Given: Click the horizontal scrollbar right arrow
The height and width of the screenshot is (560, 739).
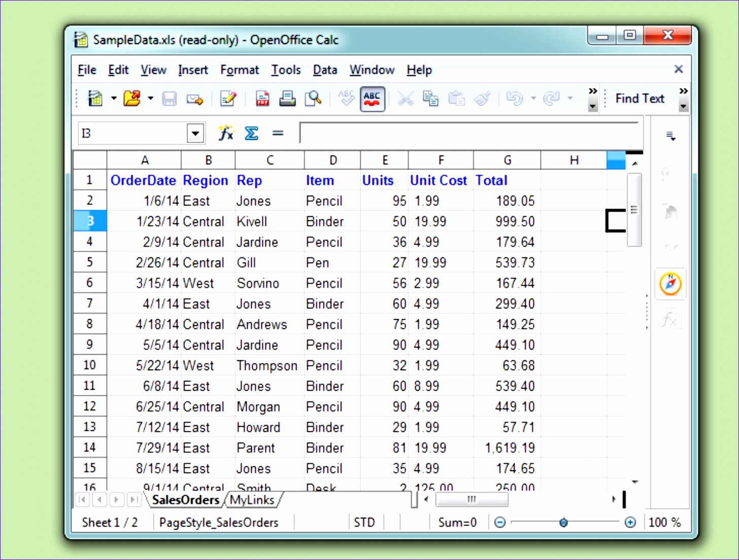Looking at the screenshot, I should tap(614, 499).
